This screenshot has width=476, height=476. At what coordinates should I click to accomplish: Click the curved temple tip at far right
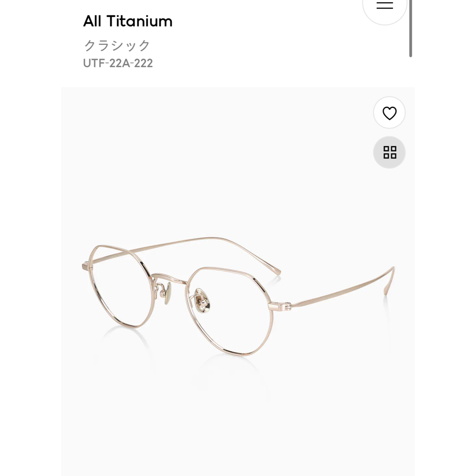click(x=389, y=280)
